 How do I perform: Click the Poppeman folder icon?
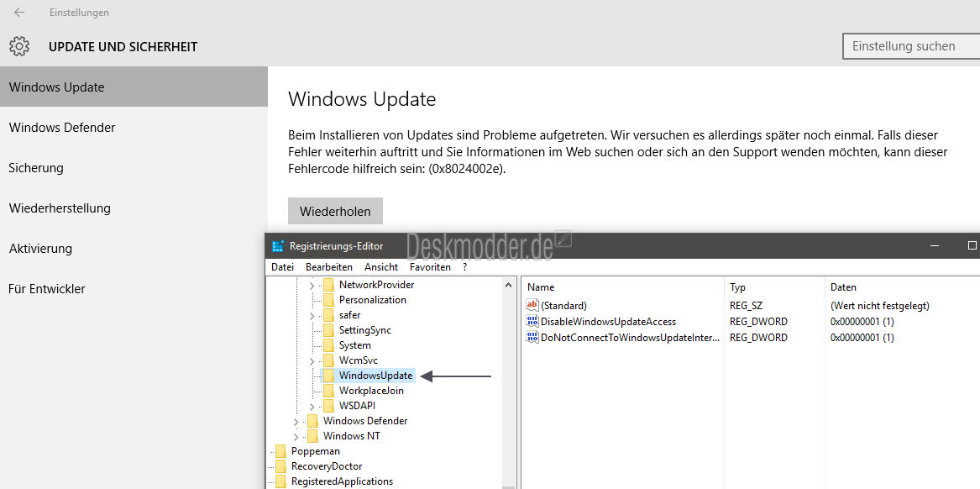(280, 451)
